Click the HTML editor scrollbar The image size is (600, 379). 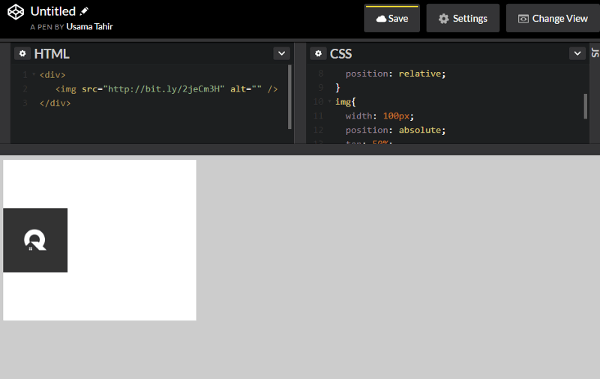coord(290,97)
